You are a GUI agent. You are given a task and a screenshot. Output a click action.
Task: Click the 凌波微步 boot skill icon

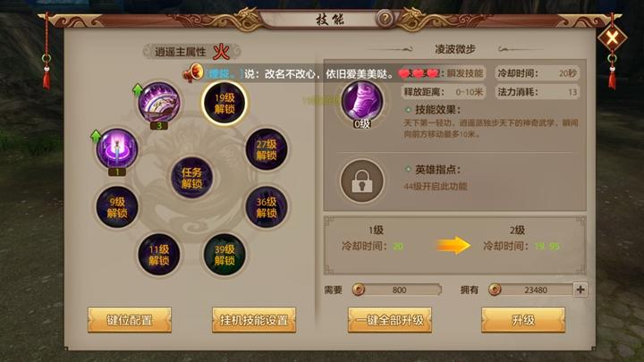click(362, 102)
